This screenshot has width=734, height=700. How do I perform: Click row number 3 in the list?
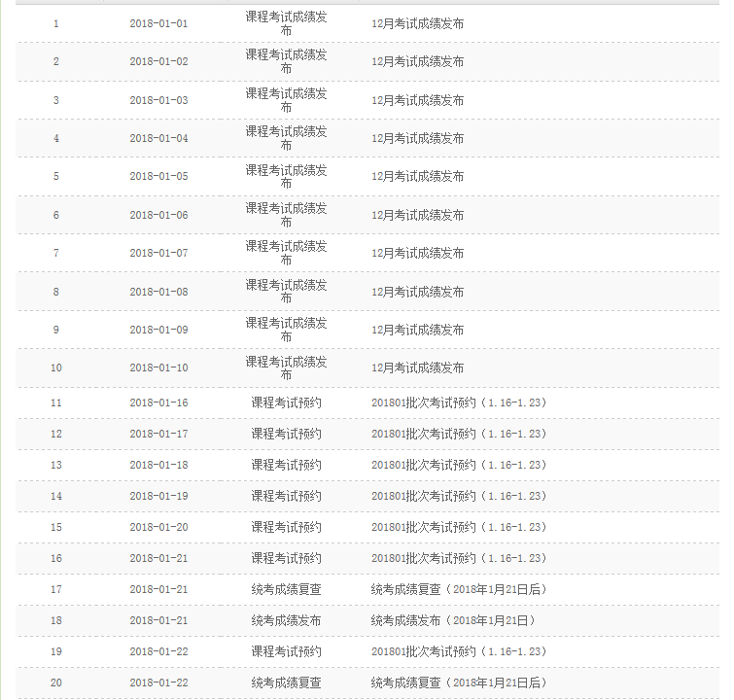pyautogui.click(x=55, y=100)
